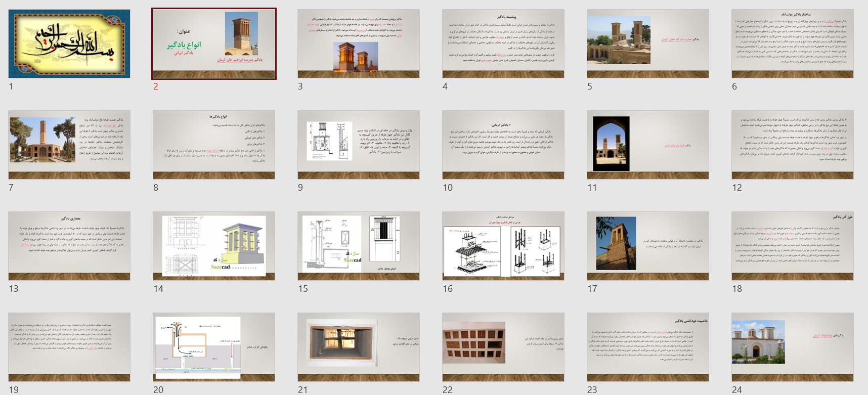The height and width of the screenshot is (395, 868).
Task: Select slide 21 interior windcatcher opening photo
Action: tap(359, 347)
